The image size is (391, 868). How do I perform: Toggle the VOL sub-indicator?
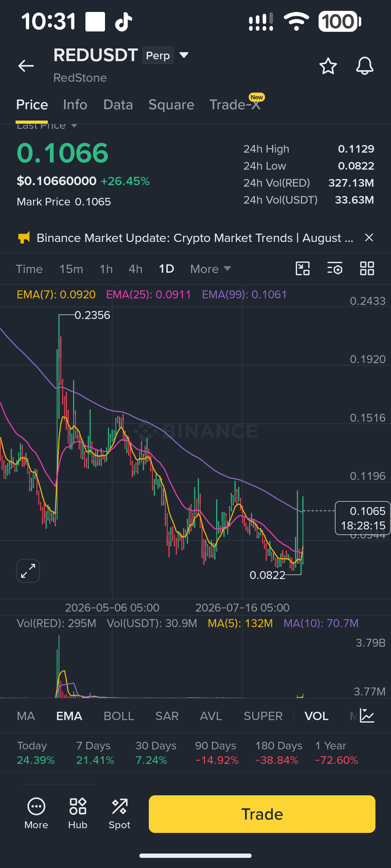coord(316,716)
